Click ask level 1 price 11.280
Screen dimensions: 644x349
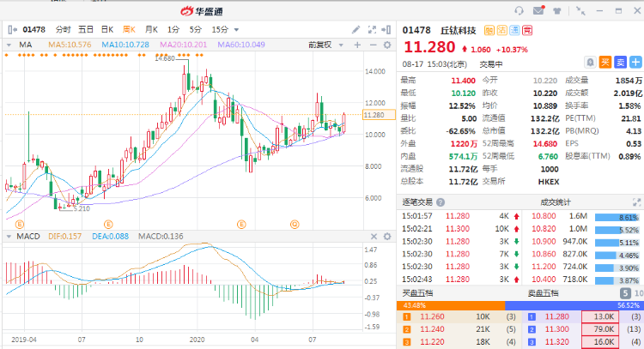point(557,316)
